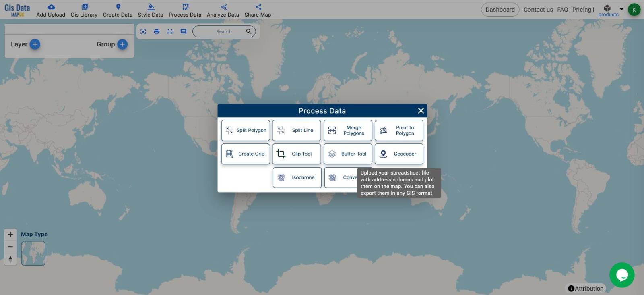
Task: Reset the map compass orientation
Action: pos(10,259)
